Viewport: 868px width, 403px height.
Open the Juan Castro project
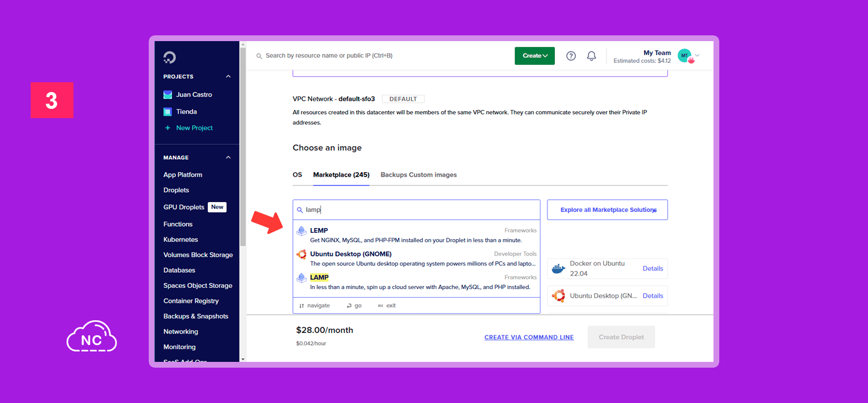coord(194,95)
